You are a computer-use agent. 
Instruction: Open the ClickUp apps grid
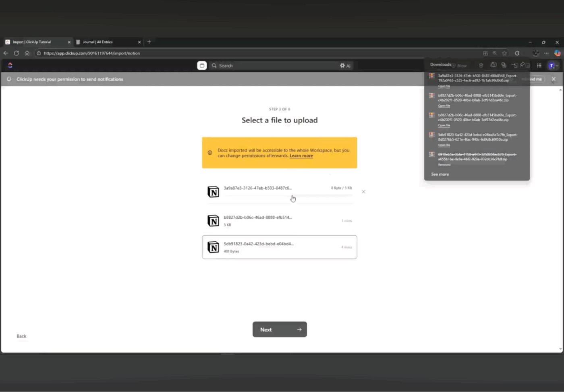(x=539, y=65)
